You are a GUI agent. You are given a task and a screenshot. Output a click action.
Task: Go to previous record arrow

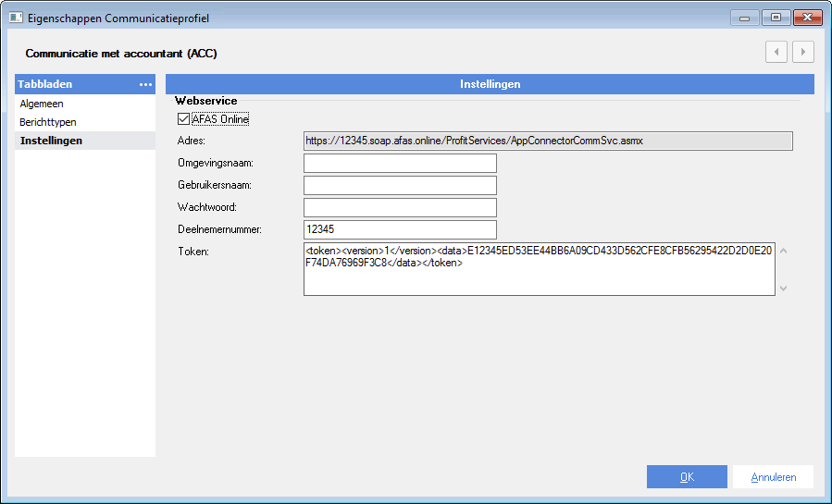point(776,52)
